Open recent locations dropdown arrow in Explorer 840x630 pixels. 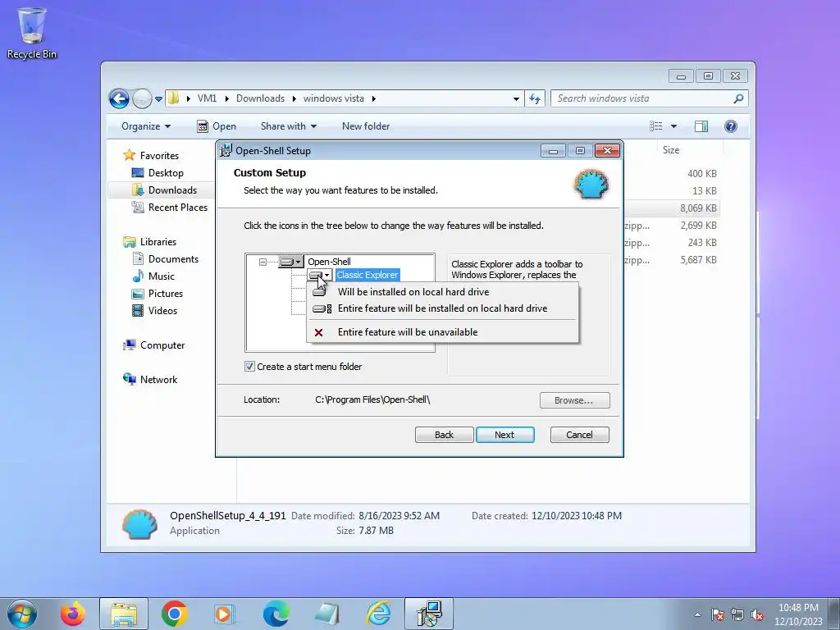click(158, 99)
